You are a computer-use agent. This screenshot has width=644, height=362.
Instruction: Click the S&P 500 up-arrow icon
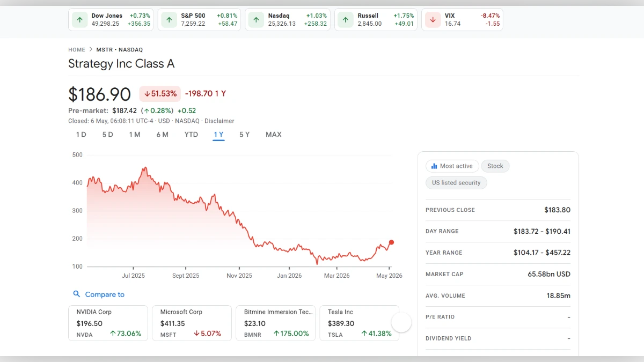coord(169,20)
